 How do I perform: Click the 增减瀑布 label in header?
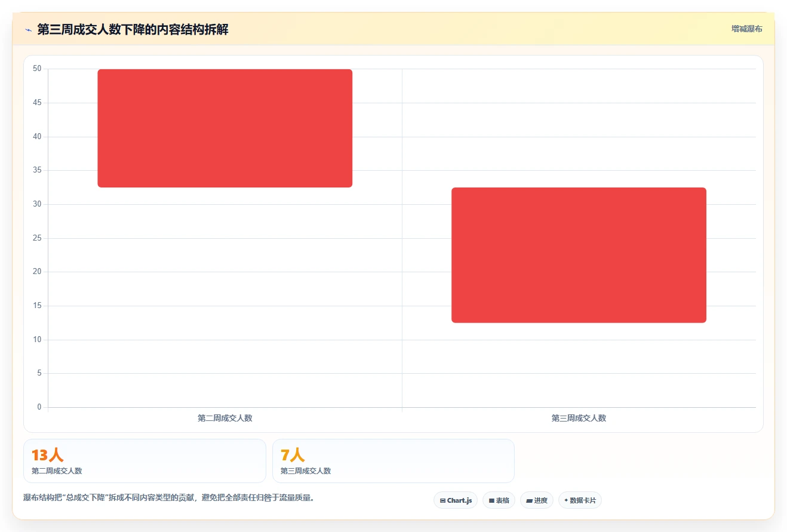pyautogui.click(x=747, y=29)
